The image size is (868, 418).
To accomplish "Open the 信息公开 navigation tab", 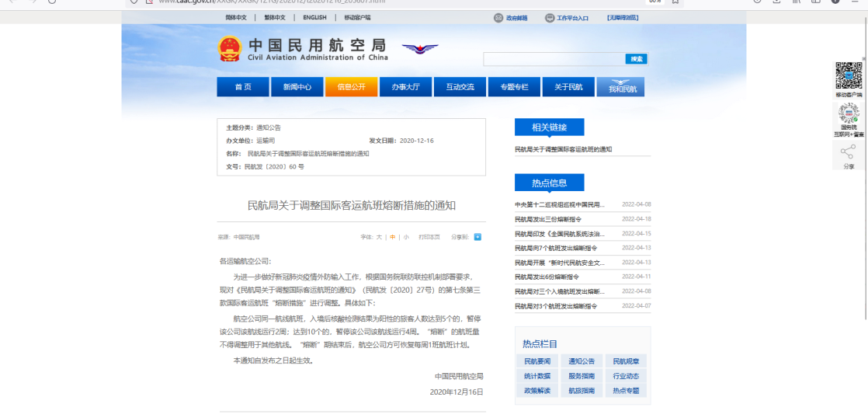I will click(351, 87).
